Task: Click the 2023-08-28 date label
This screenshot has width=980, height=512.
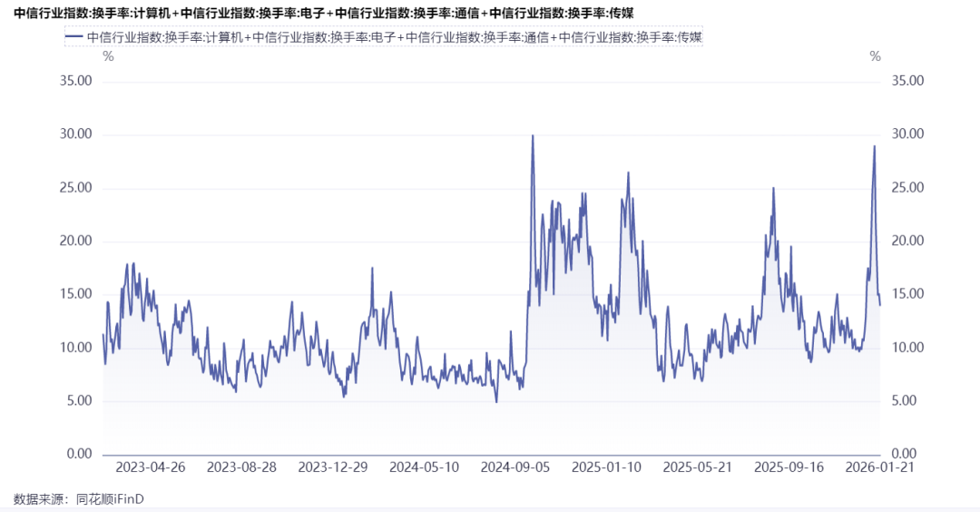Action: (242, 467)
